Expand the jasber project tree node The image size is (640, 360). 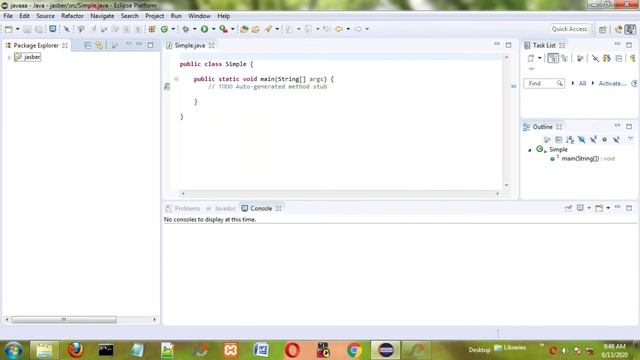point(9,58)
